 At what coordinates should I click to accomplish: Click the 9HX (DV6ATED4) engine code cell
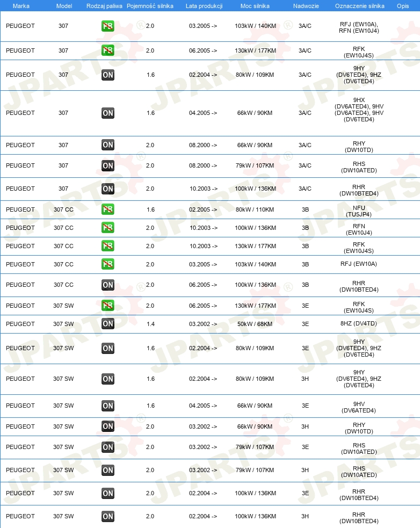359,110
